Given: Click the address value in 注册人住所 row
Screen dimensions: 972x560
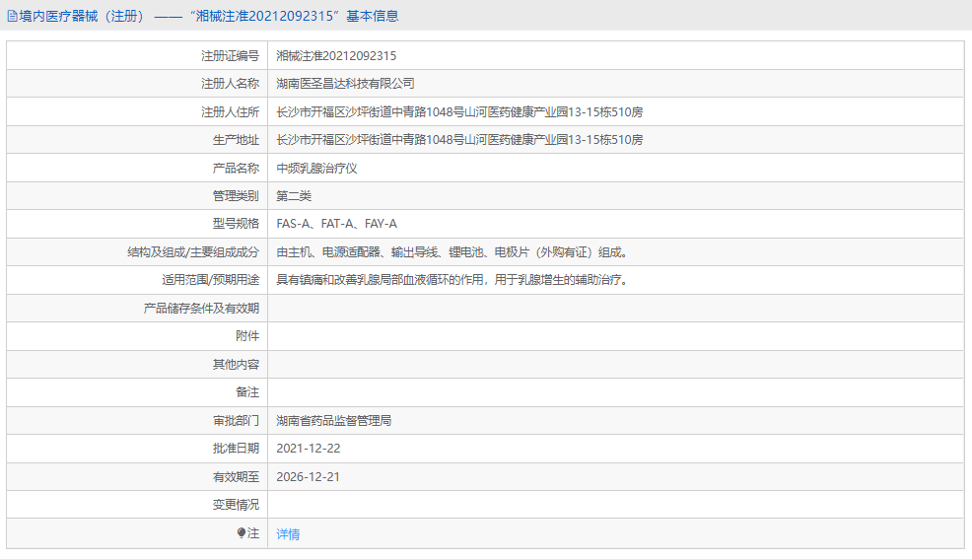Looking at the screenshot, I should tap(459, 112).
